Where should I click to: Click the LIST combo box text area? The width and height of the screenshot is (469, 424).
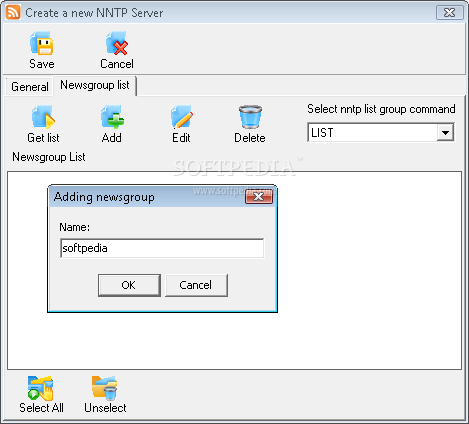(x=372, y=133)
